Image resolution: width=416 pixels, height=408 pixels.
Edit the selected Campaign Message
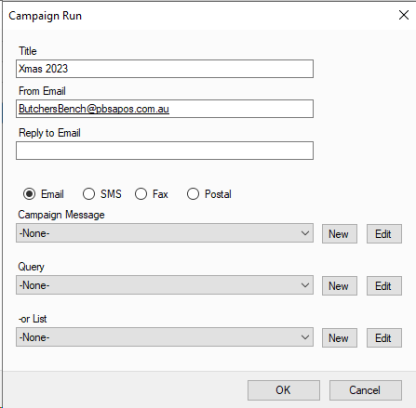384,234
